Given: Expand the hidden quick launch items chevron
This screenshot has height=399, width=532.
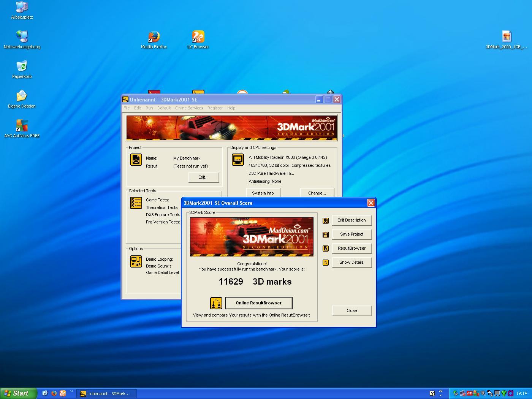Looking at the screenshot, I should click(x=71, y=391).
